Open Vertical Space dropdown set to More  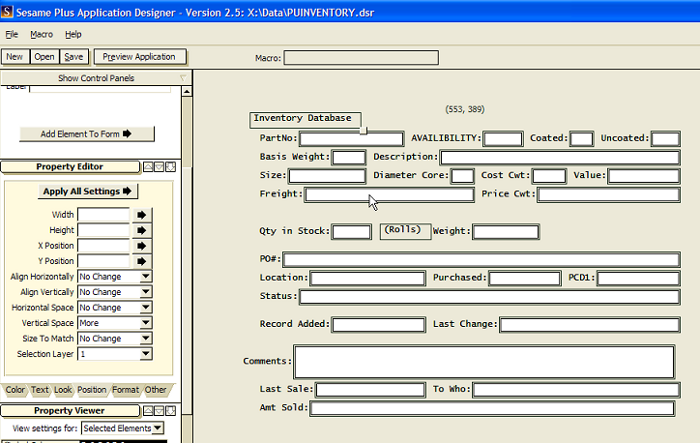coord(146,323)
